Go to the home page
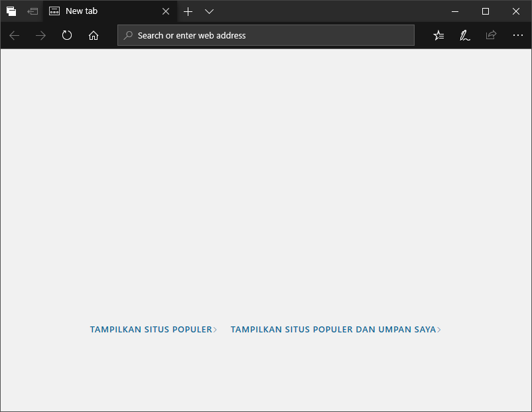 94,35
